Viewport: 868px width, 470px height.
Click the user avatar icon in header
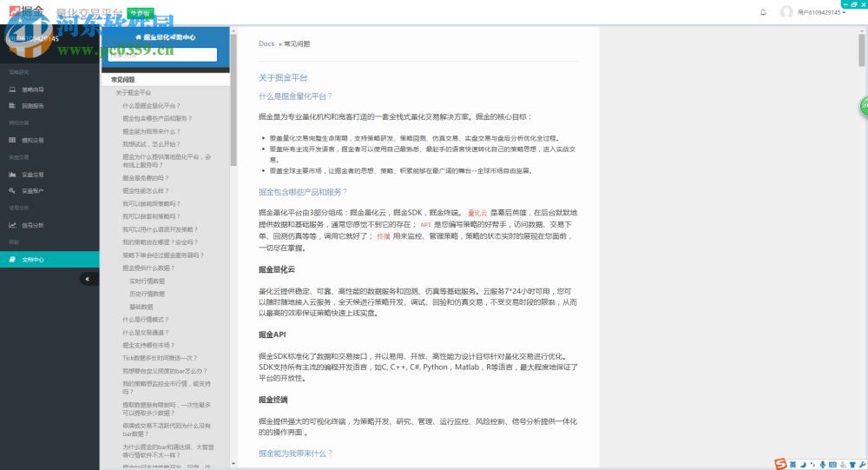(x=786, y=12)
